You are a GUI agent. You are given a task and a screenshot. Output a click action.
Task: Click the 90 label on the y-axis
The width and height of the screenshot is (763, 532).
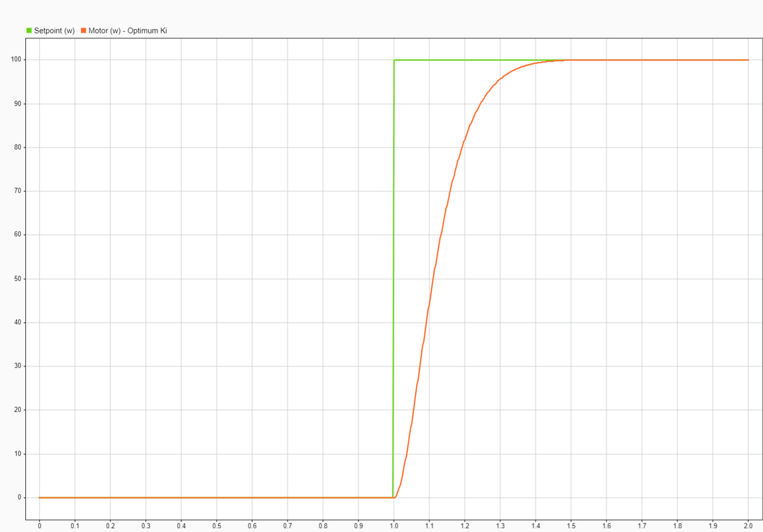click(x=18, y=104)
